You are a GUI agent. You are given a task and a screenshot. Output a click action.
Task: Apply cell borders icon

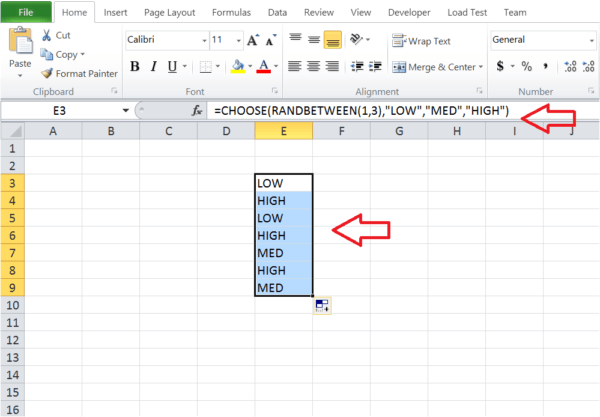point(205,67)
